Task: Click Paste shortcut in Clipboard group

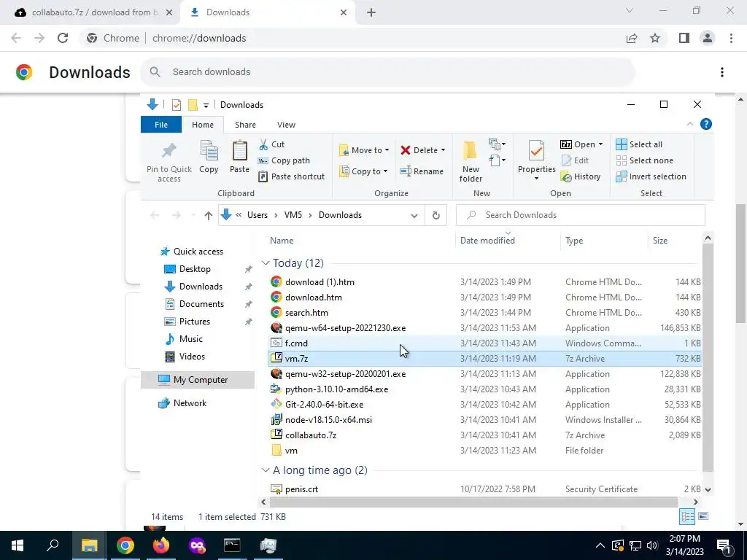Action: [291, 176]
